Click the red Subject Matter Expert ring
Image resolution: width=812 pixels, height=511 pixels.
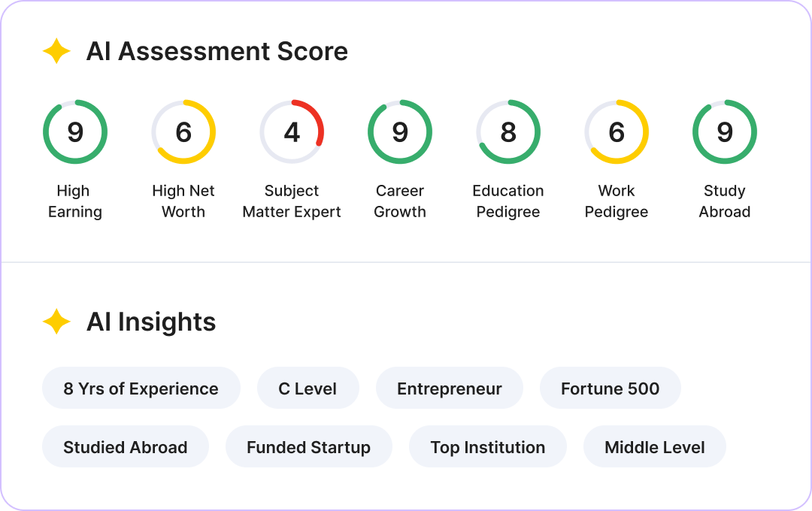coord(292,132)
